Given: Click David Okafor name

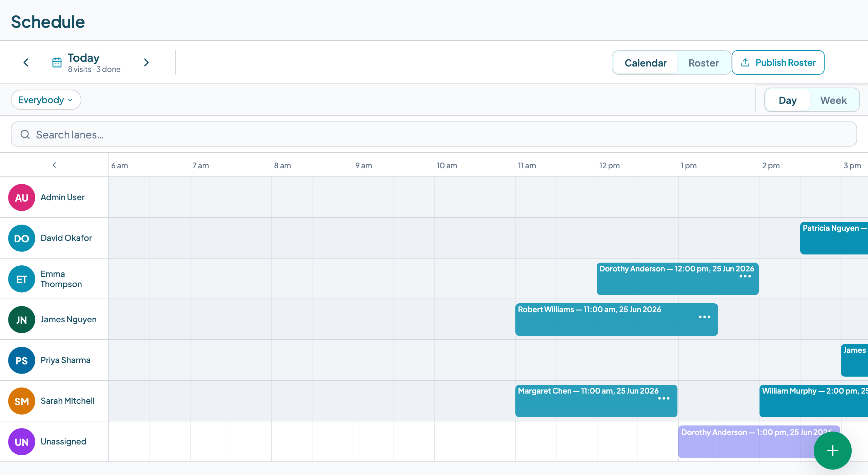Looking at the screenshot, I should click(x=66, y=238).
